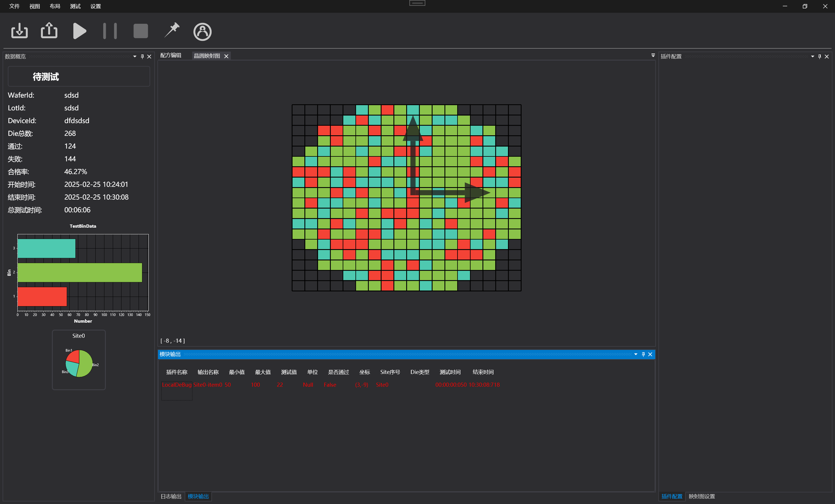
Task: Close the 模块输出 panel
Action: (650, 354)
